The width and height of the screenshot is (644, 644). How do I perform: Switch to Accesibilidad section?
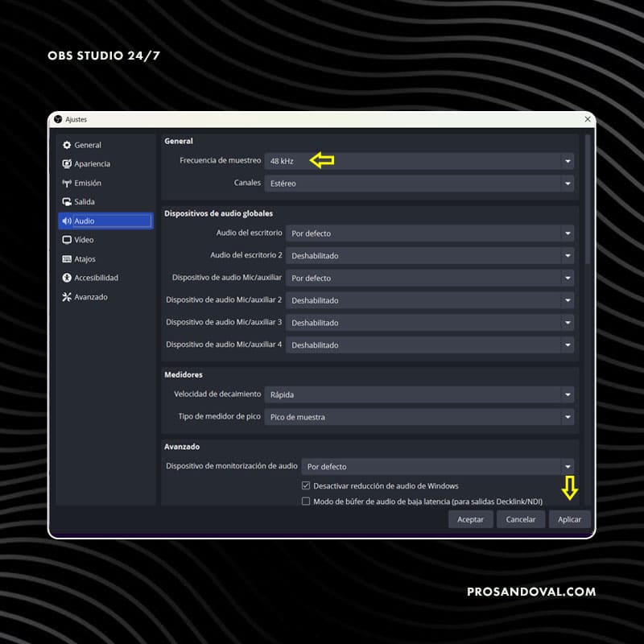(x=105, y=278)
